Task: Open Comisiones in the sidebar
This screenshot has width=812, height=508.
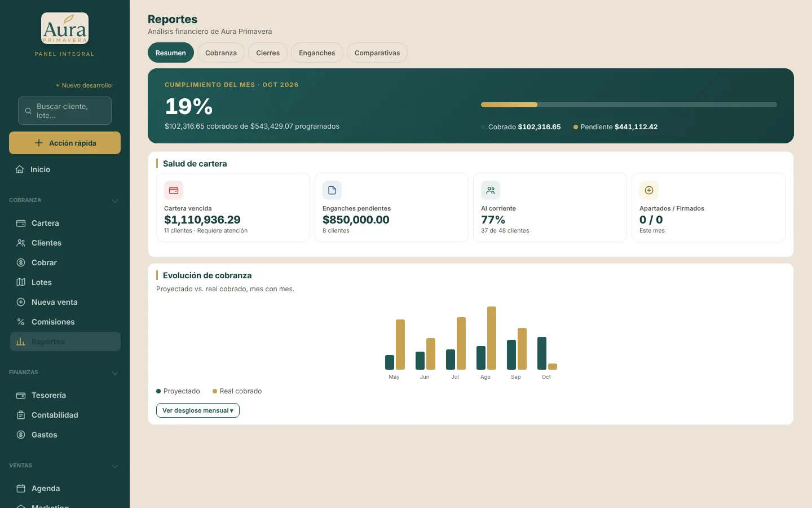Action: click(x=65, y=322)
